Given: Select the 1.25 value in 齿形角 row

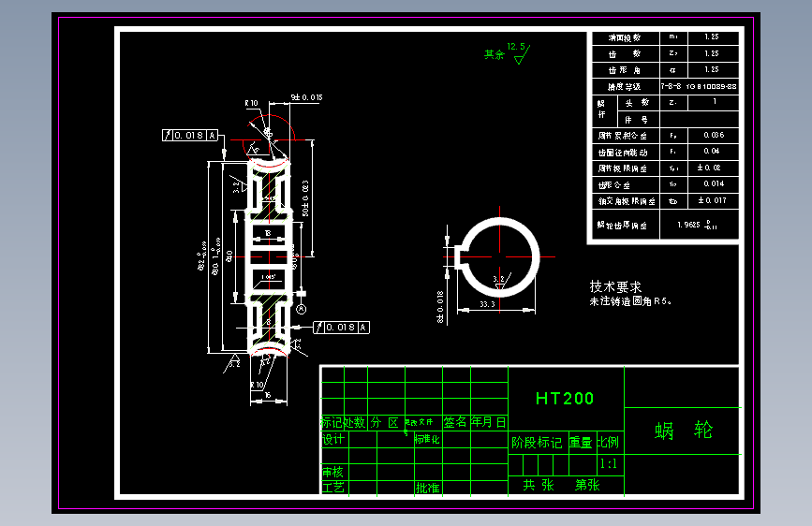Looking at the screenshot, I should (x=712, y=69).
